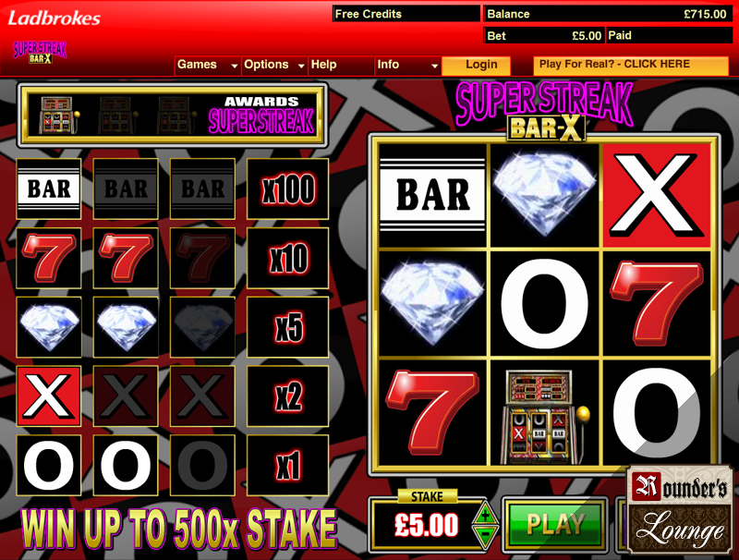
Task: Click the white O symbol in center reel
Action: 545,304
